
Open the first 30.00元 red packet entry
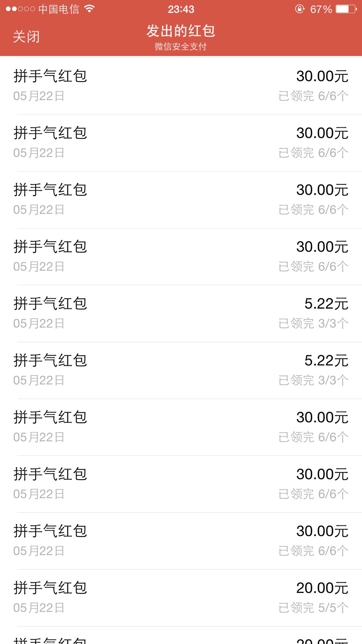click(181, 85)
